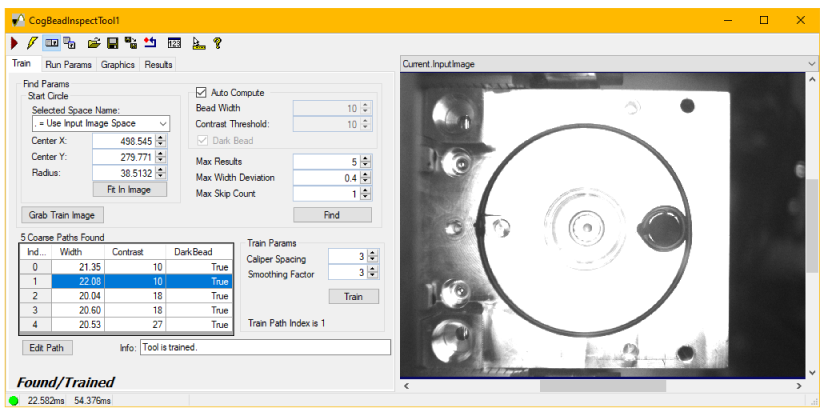
Task: Click the Radius value field
Action: point(124,172)
